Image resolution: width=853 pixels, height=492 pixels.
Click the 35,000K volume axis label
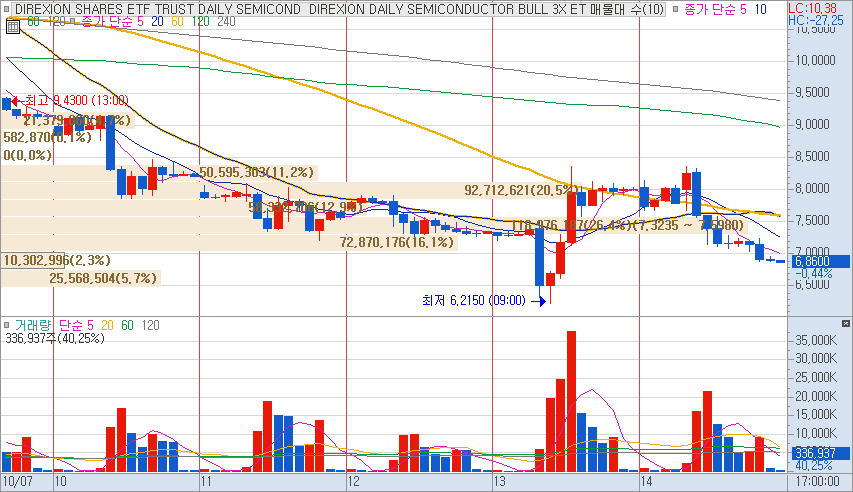tap(815, 341)
